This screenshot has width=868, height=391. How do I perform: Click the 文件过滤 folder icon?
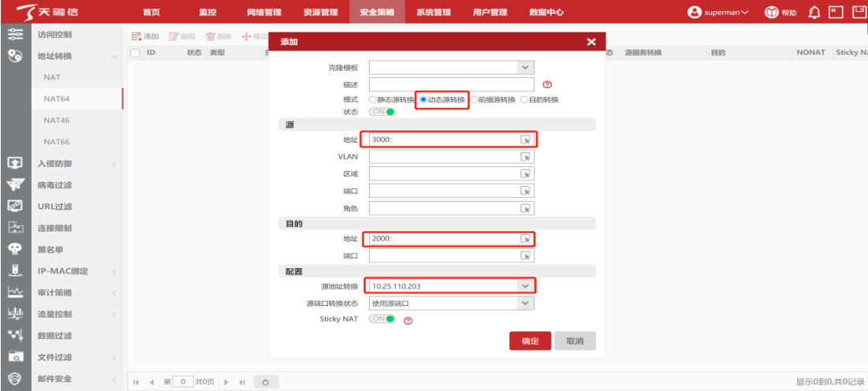(x=16, y=357)
